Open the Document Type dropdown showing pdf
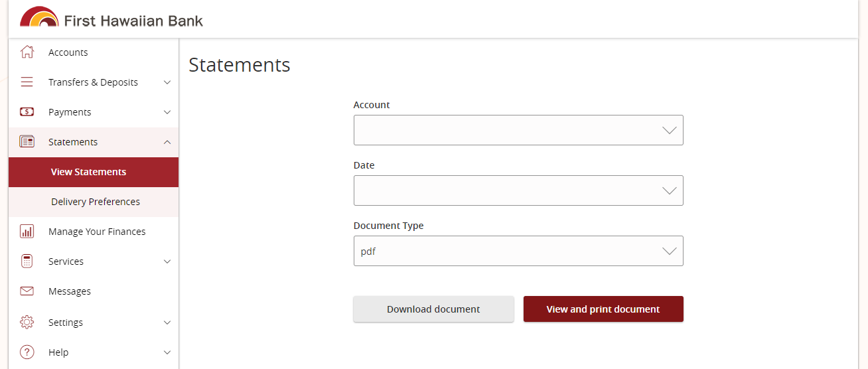This screenshot has width=868, height=369. click(x=518, y=251)
